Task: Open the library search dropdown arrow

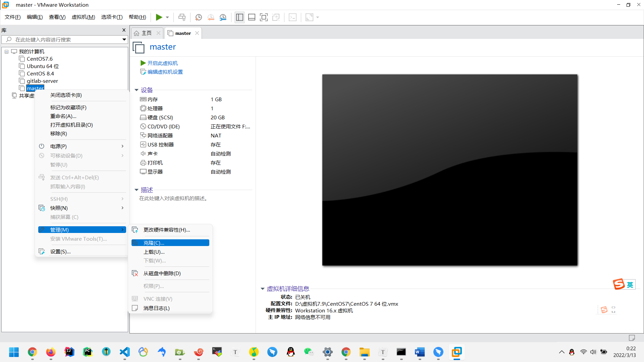Action: point(124,40)
